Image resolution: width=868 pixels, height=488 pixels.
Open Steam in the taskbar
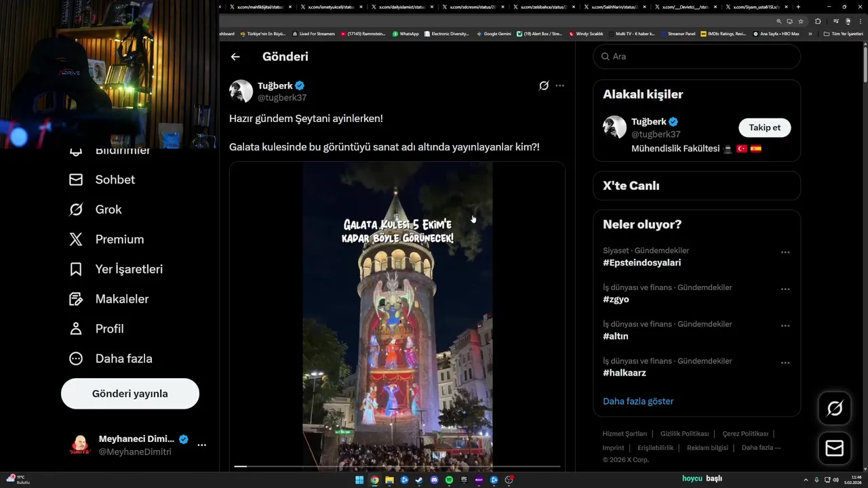tap(419, 480)
